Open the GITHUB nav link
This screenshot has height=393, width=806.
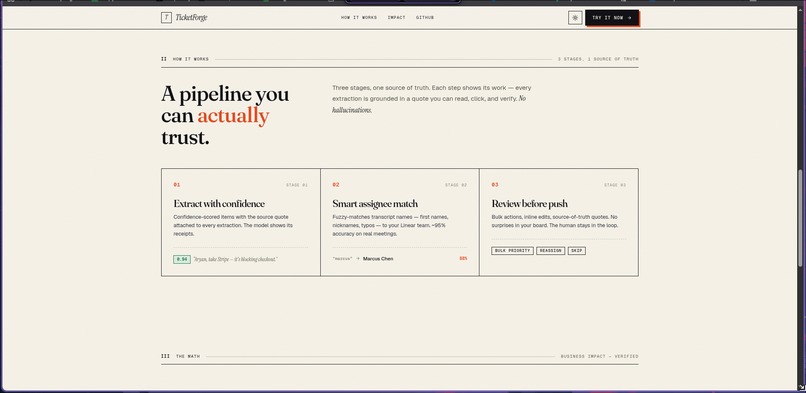pyautogui.click(x=425, y=17)
